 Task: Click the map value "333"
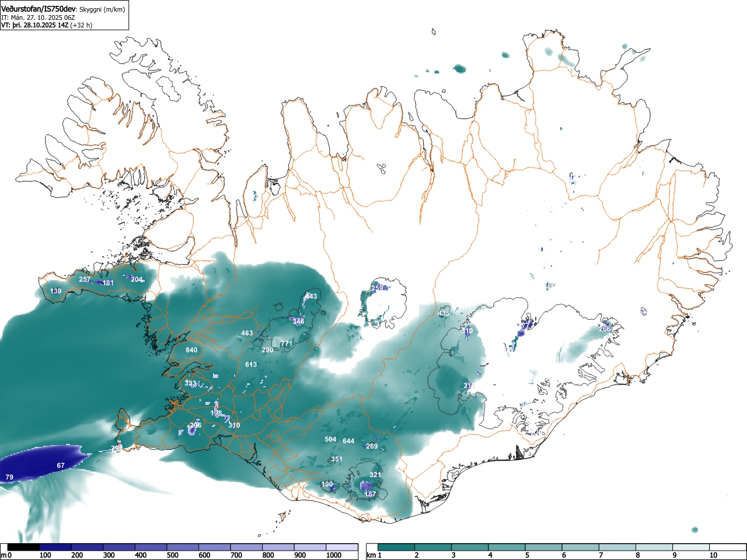pyautogui.click(x=190, y=383)
